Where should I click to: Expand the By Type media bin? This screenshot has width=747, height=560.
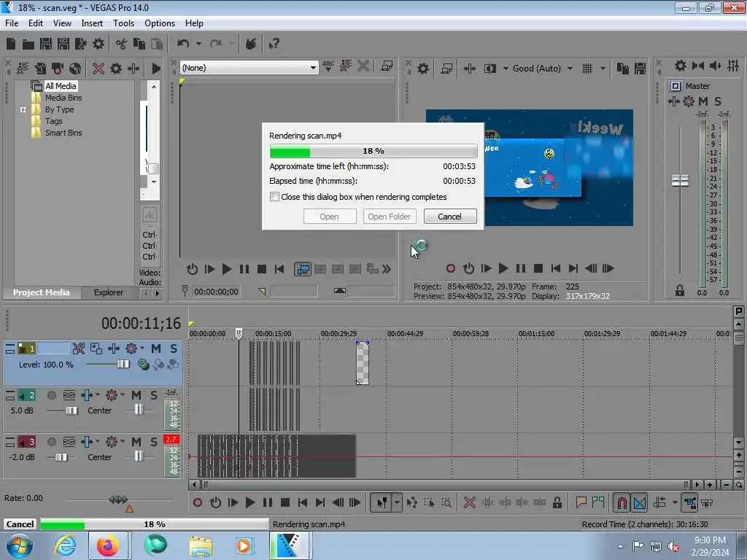click(x=23, y=109)
